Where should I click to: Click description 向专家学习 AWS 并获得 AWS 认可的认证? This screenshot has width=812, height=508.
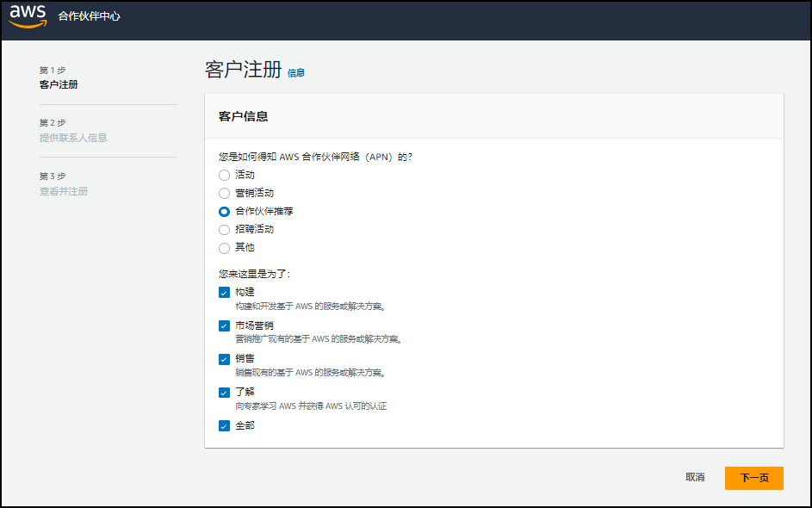click(311, 406)
